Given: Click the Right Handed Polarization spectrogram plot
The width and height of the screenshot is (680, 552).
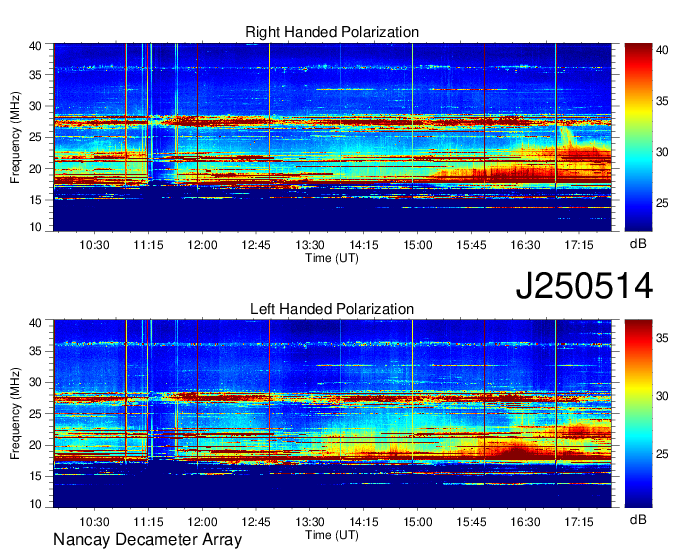Looking at the screenshot, I should 332,137.
